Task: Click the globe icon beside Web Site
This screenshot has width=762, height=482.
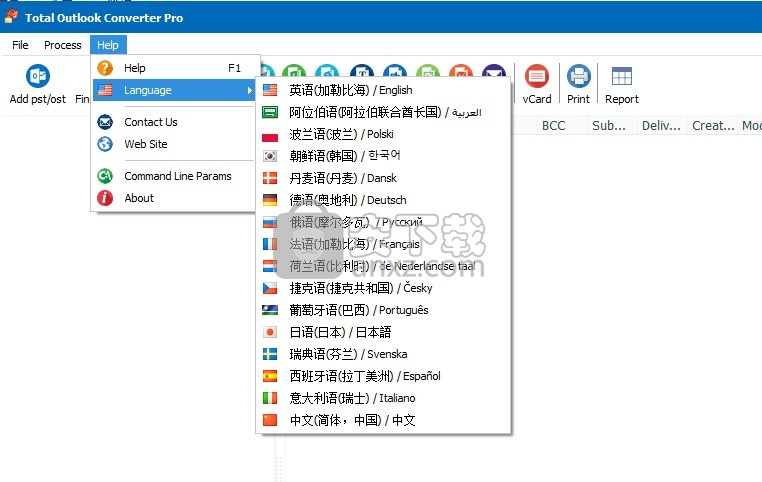Action: pyautogui.click(x=105, y=144)
